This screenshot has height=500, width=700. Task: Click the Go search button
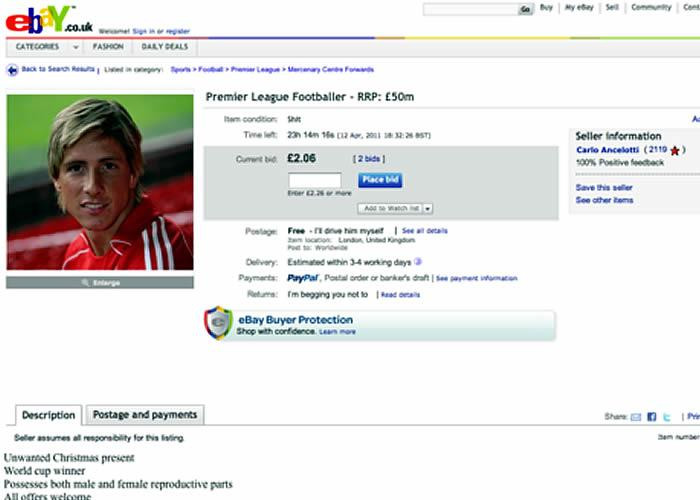click(525, 9)
